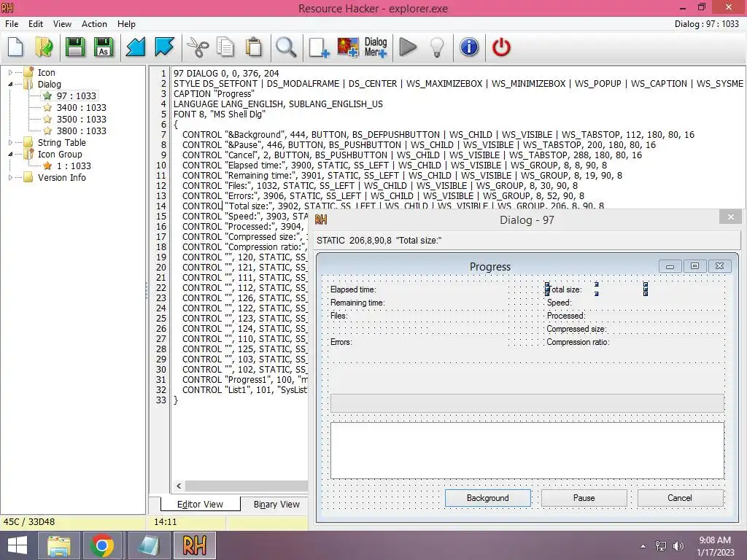Open the View menu
Screen dimensions: 747x560
pos(62,24)
